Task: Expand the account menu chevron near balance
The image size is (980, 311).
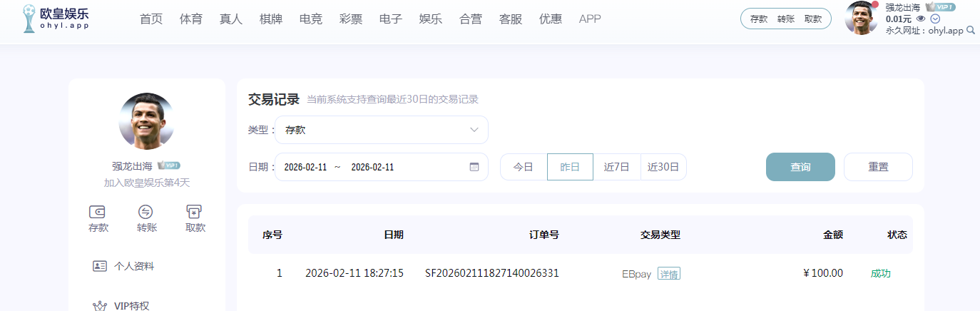Action: pos(935,19)
